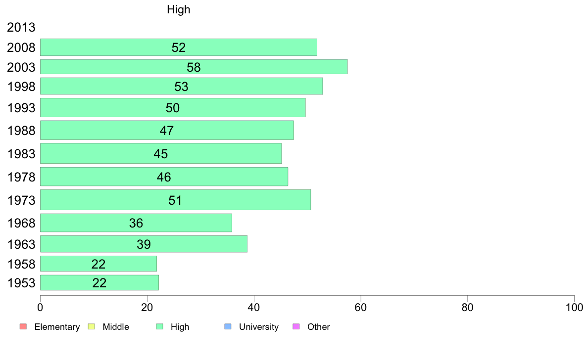Select the 1963 bar showing 39
The height and width of the screenshot is (364, 588).
coord(144,244)
